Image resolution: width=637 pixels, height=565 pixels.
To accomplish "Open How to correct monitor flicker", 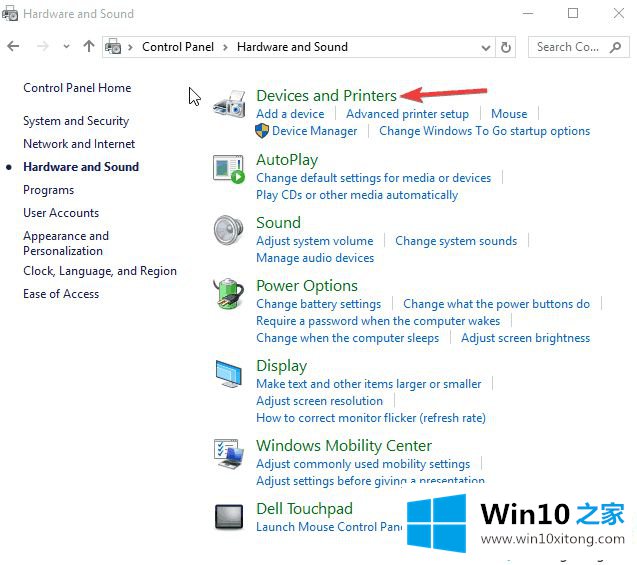I will tap(371, 418).
